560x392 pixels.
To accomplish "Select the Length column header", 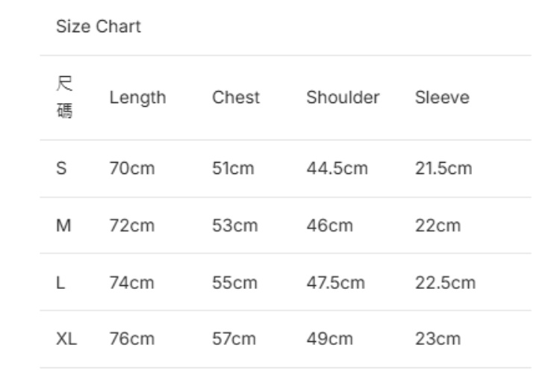I will pyautogui.click(x=137, y=98).
